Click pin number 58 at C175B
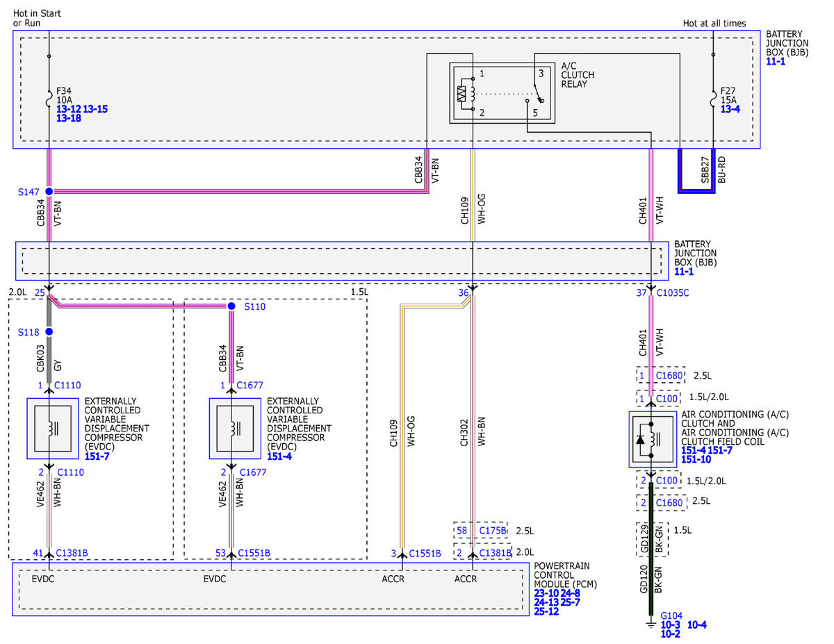This screenshot has width=834, height=644. [x=464, y=531]
